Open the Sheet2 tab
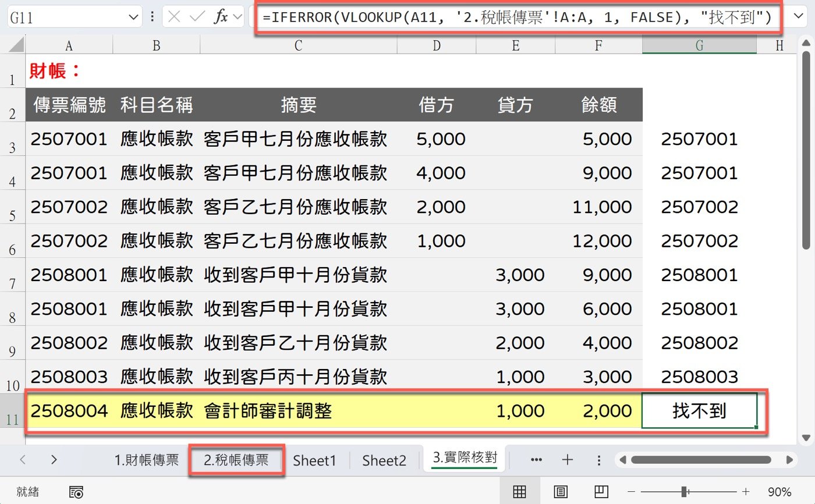This screenshot has width=815, height=504. 384,460
